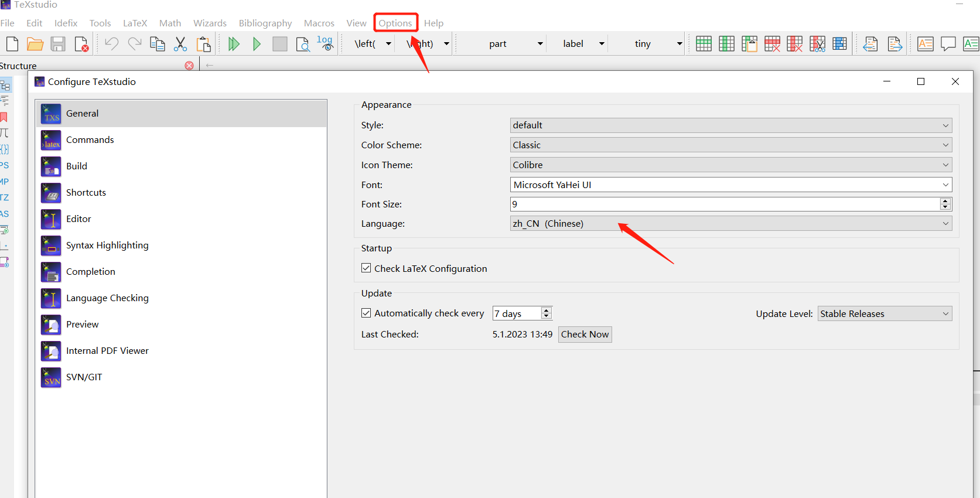
Task: Select Language Checking category
Action: click(181, 298)
